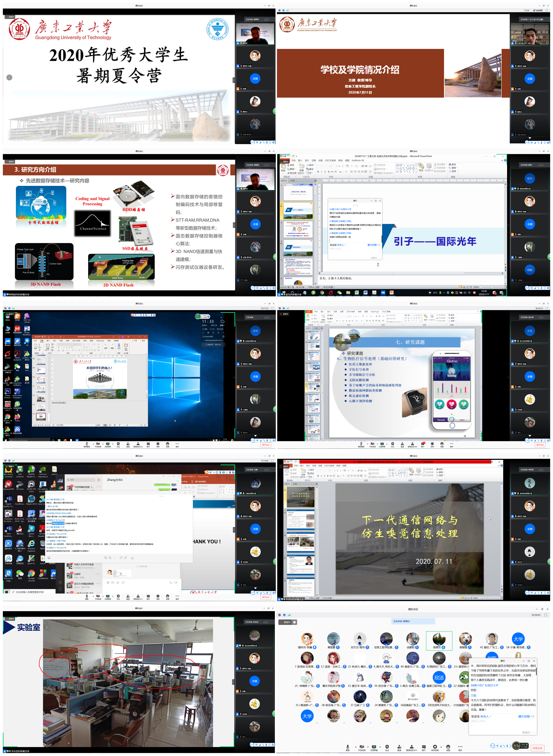Click 离开会议 in 06:18:16 meeting
This screenshot has width=553, height=756.
click(x=540, y=445)
